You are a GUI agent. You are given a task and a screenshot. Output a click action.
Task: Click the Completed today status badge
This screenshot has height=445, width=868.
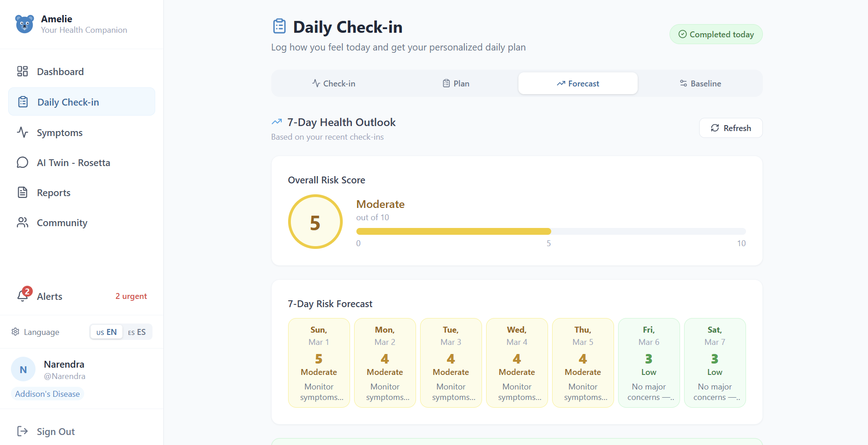(x=716, y=35)
